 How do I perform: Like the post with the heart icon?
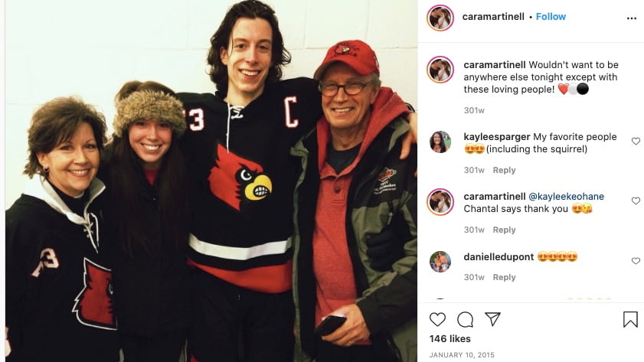437,319
